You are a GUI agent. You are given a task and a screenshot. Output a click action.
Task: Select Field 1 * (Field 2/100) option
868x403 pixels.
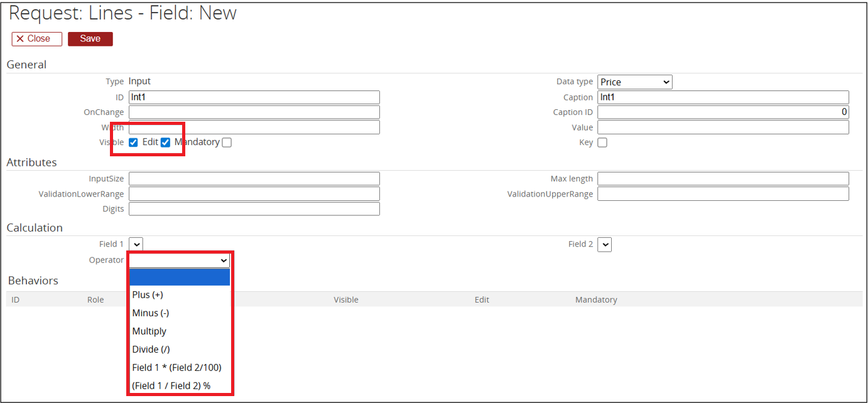point(176,368)
